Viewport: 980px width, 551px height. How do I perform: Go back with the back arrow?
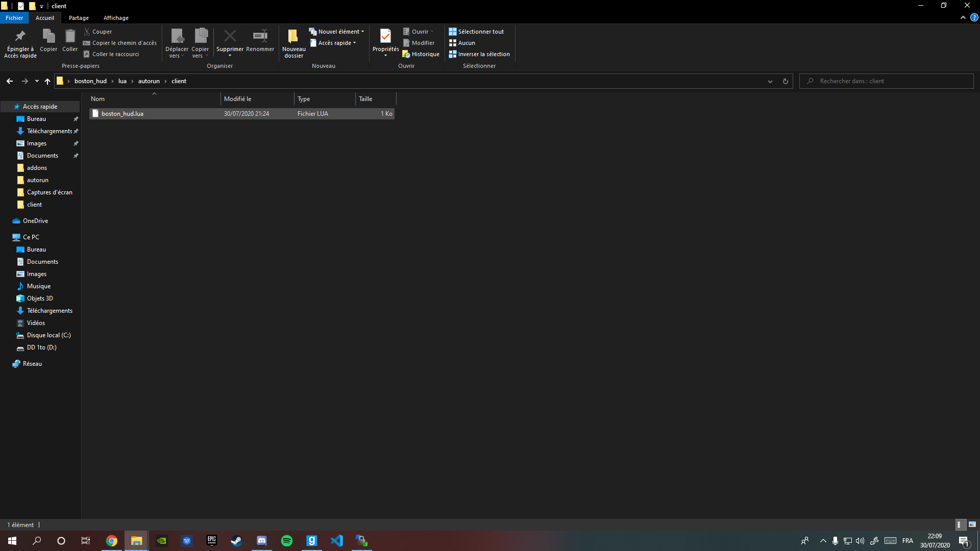tap(10, 81)
